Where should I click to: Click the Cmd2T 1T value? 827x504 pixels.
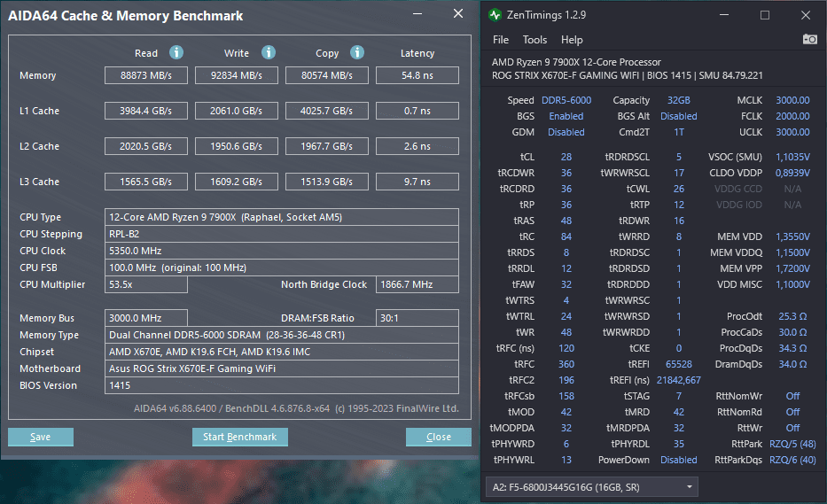coord(679,132)
